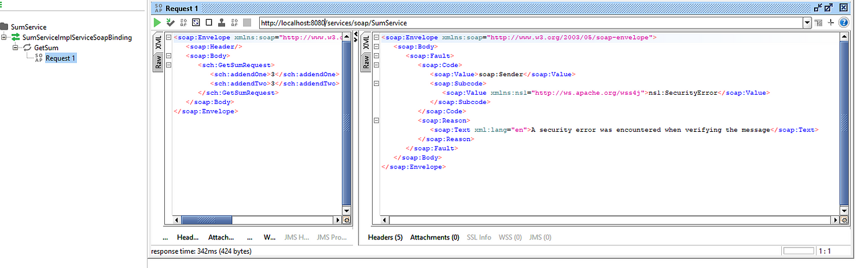Collapse soap:Code node in response editor

point(376,65)
